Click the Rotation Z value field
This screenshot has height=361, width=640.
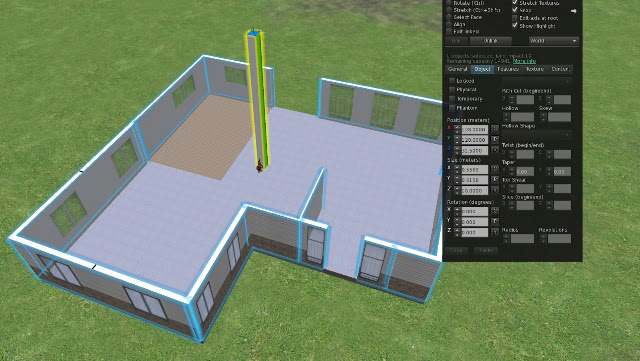[x=474, y=232]
